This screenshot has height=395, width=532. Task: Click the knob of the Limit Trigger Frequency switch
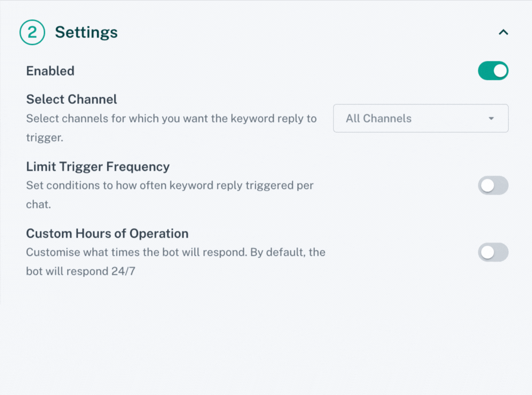point(487,186)
